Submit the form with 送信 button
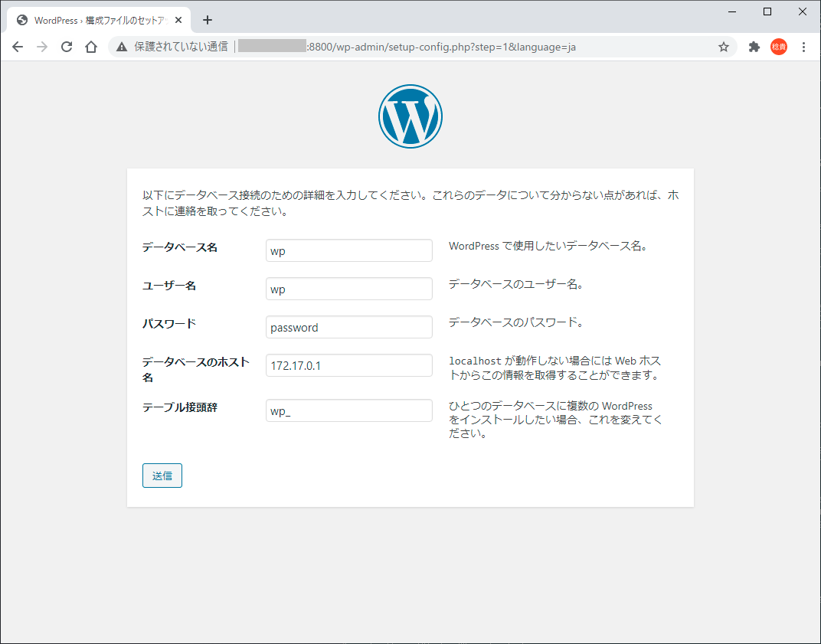The width and height of the screenshot is (821, 644). pyautogui.click(x=162, y=476)
